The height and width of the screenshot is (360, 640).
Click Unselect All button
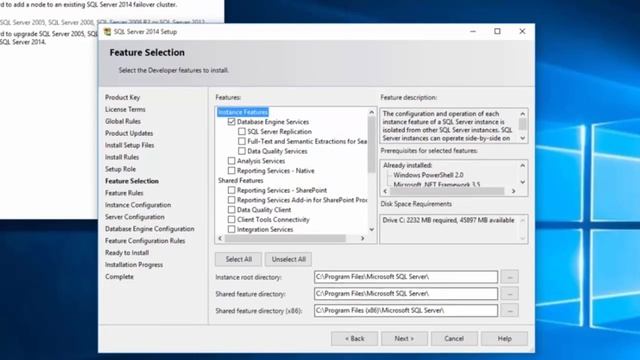[x=289, y=259]
